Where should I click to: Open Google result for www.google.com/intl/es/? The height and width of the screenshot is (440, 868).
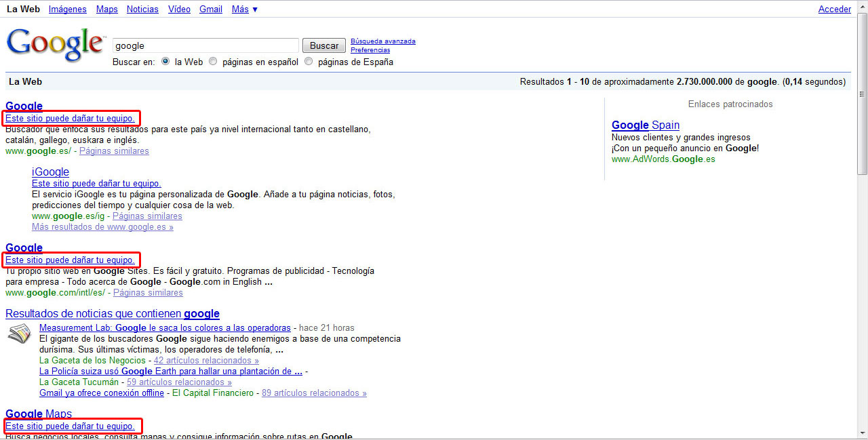click(24, 247)
